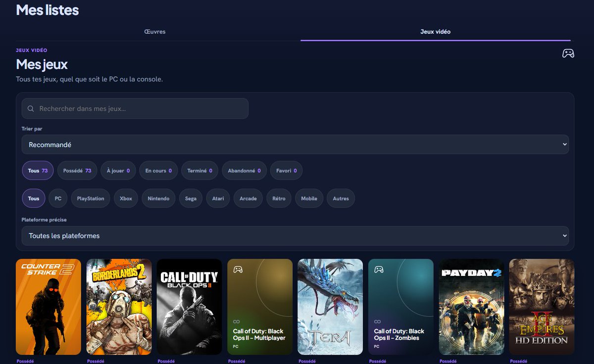The image size is (594, 364).
Task: Select the Tous platform filter
Action: point(34,198)
